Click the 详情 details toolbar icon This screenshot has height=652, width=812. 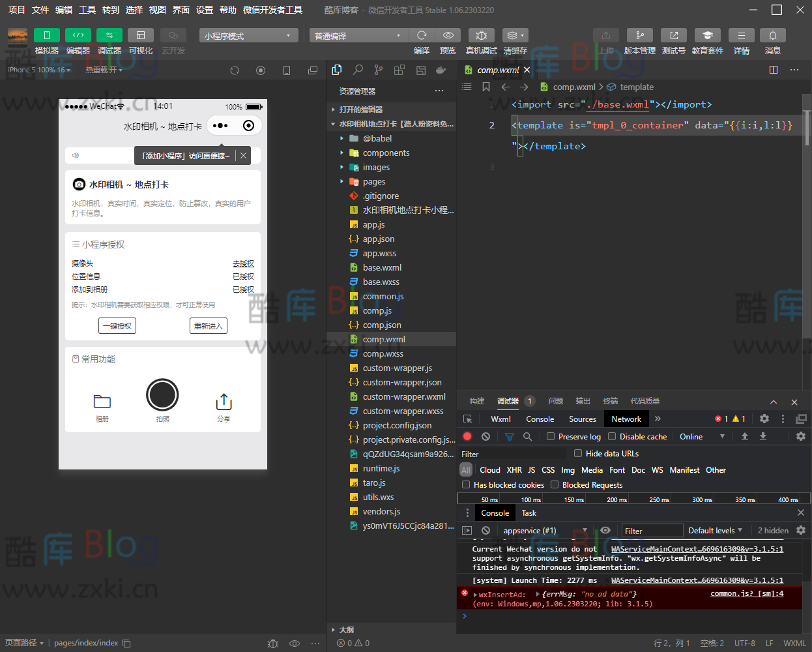741,35
